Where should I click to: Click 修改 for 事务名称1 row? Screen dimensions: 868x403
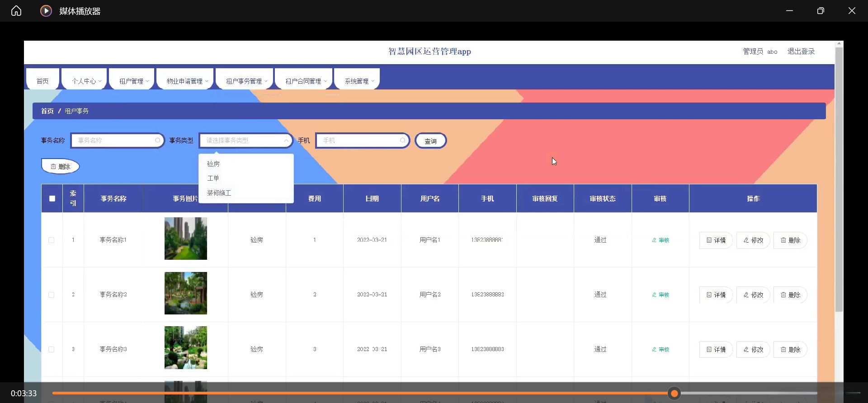[x=753, y=240]
